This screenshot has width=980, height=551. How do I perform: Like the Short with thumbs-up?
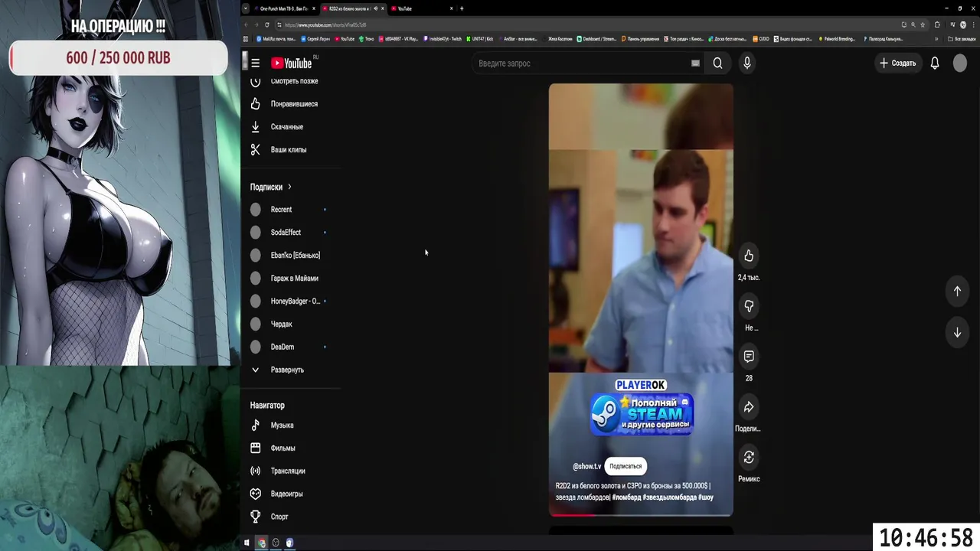[749, 256]
